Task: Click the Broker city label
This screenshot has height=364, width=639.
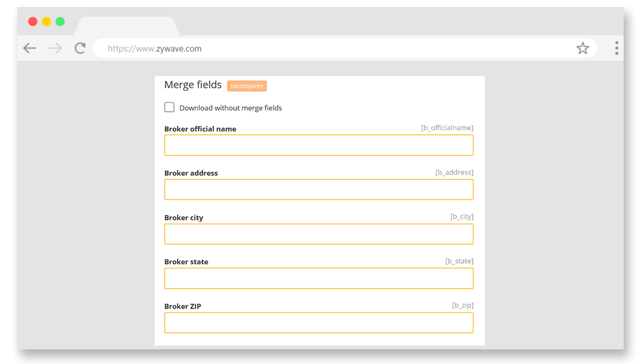Action: click(x=183, y=217)
